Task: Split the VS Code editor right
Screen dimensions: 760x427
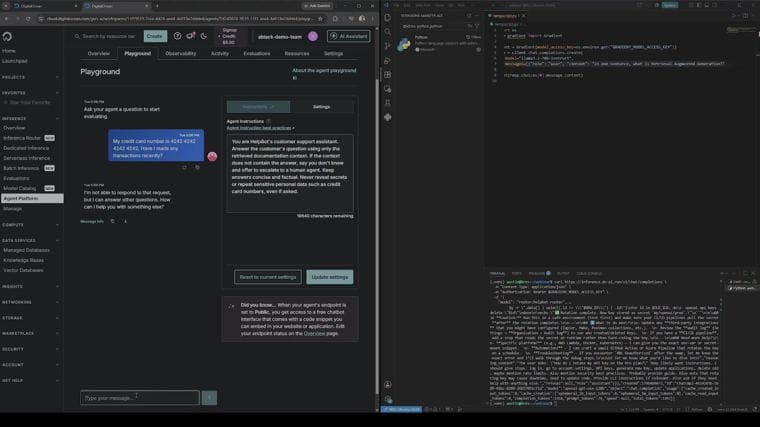Action: pos(745,16)
